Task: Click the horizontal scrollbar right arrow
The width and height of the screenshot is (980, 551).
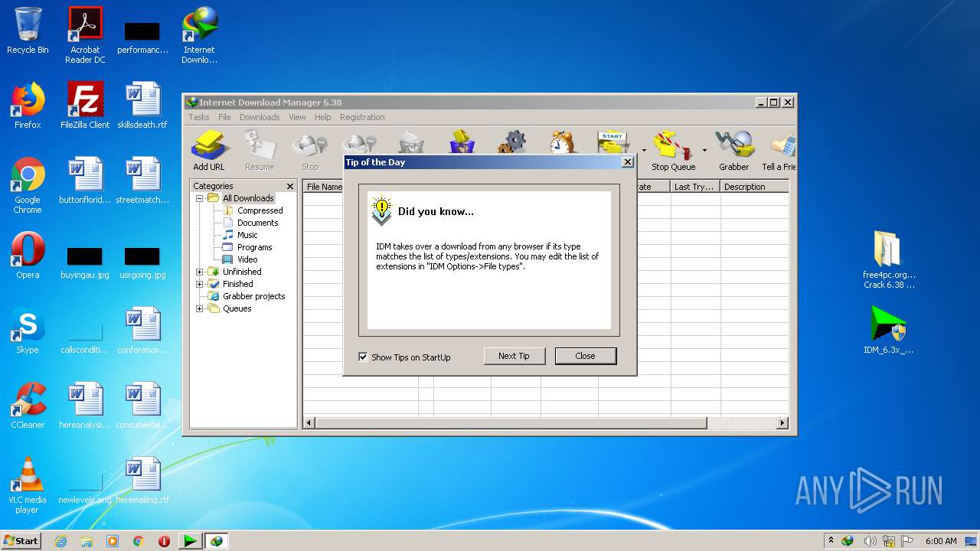Action: 782,422
